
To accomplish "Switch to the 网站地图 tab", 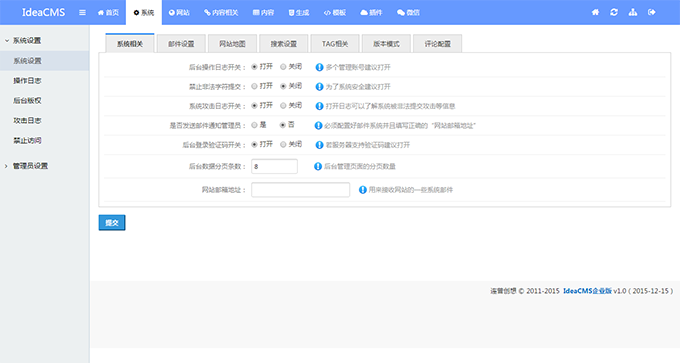I will click(232, 44).
